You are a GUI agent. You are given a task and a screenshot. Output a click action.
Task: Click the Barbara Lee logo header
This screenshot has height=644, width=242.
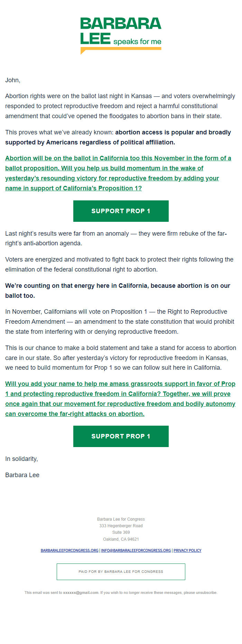[x=121, y=36]
